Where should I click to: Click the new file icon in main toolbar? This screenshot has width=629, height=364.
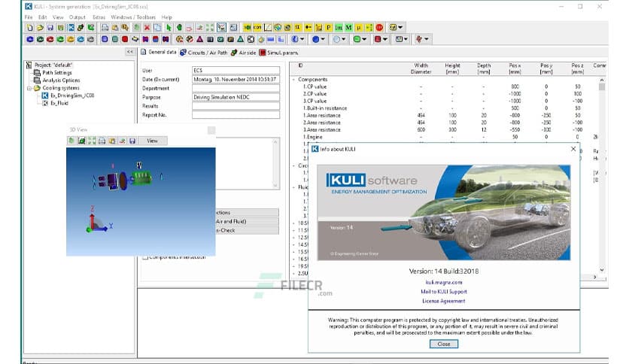pos(29,27)
